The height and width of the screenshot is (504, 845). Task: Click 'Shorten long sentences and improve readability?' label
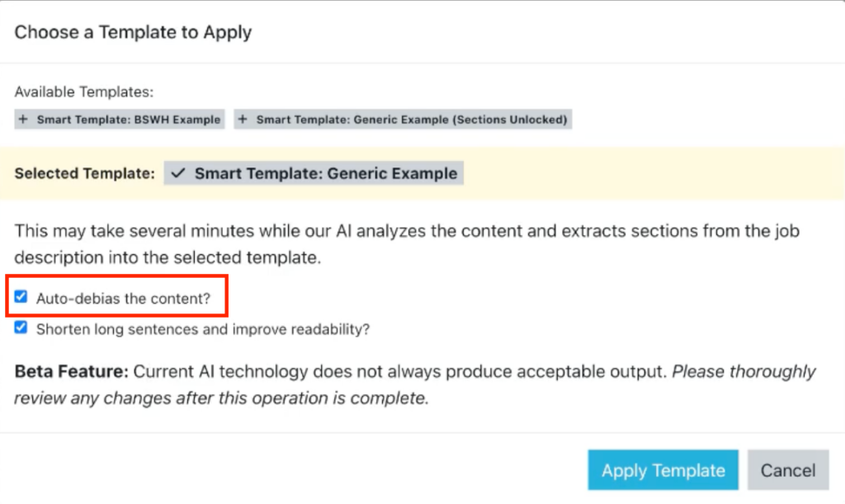click(202, 328)
